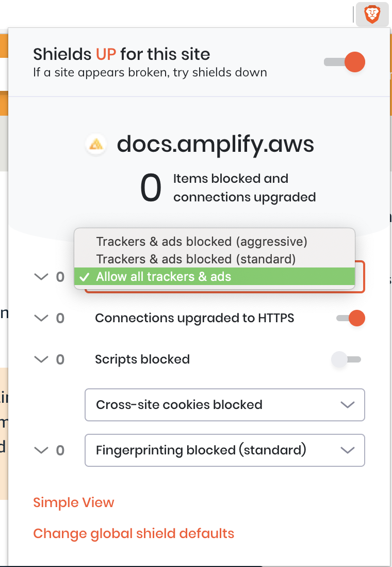Open Change global shield defaults link
This screenshot has height=567, width=392.
(x=134, y=533)
